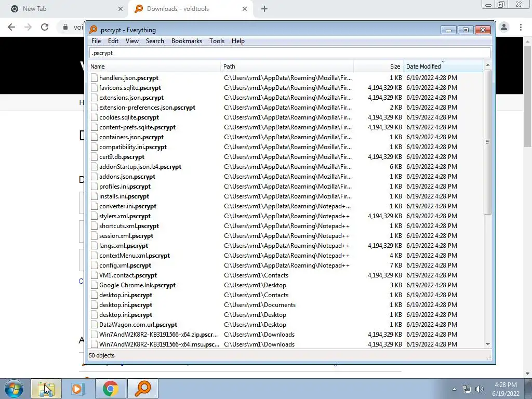Sort results by Path column header
The height and width of the screenshot is (399, 532).
coord(287,66)
